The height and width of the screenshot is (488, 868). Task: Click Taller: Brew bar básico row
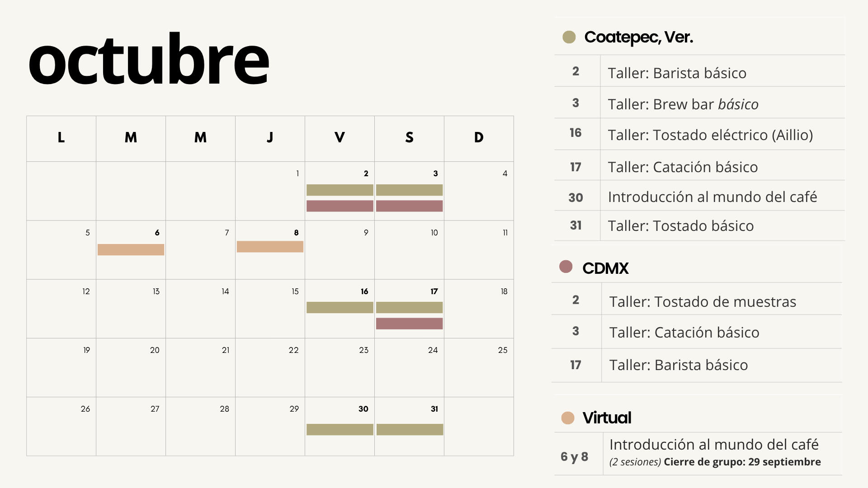700,103
